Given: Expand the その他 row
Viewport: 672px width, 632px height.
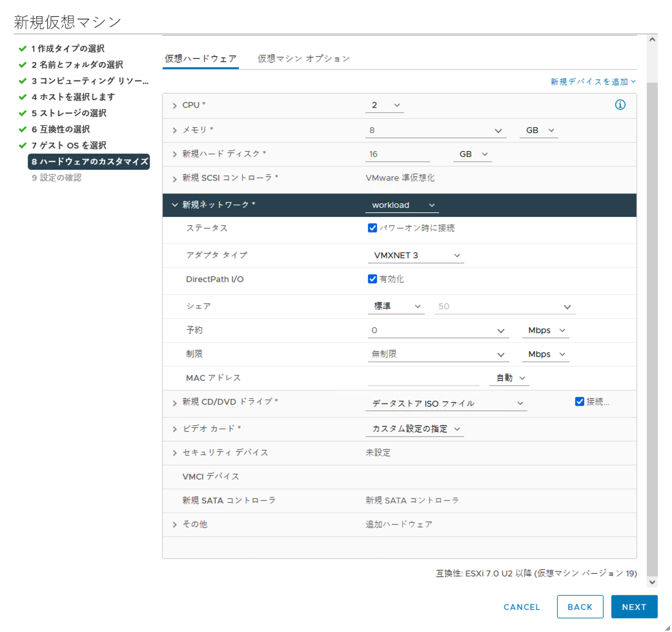Looking at the screenshot, I should [174, 524].
